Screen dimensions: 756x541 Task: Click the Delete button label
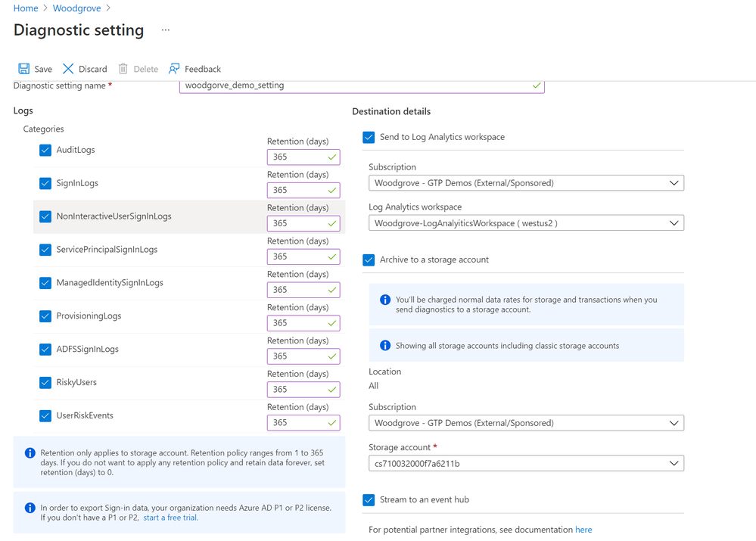(145, 69)
